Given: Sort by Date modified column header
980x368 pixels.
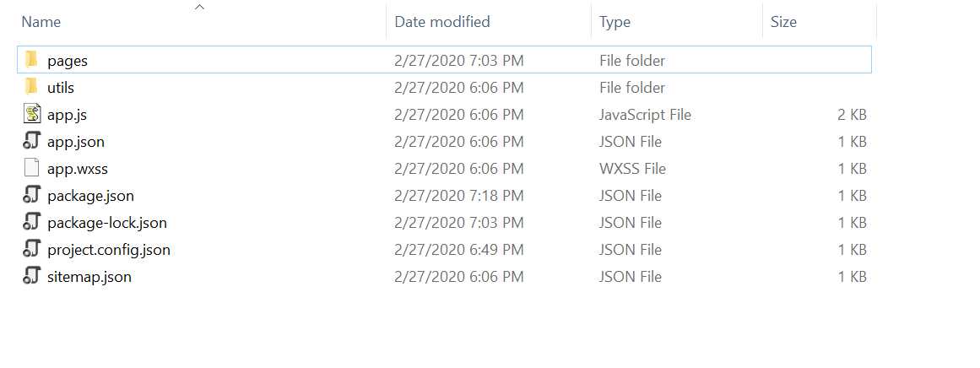Looking at the screenshot, I should (x=441, y=22).
